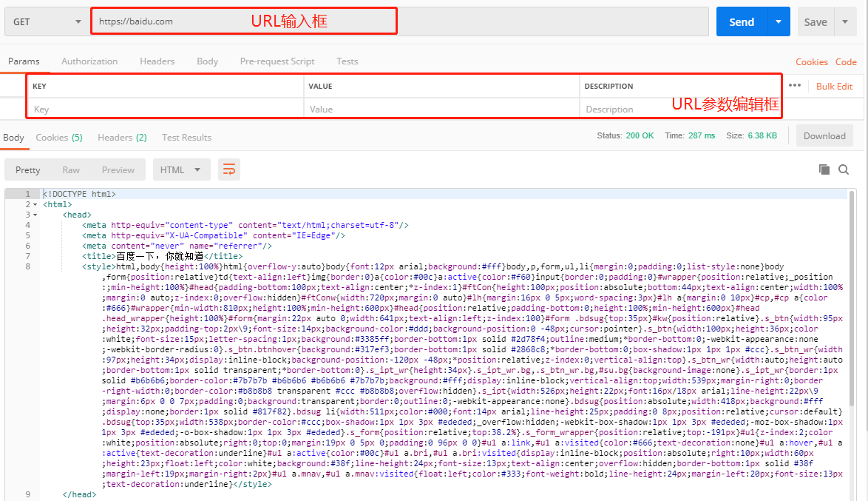This screenshot has width=868, height=501.
Task: Open Bulk Edit for URL parameters
Action: [834, 86]
